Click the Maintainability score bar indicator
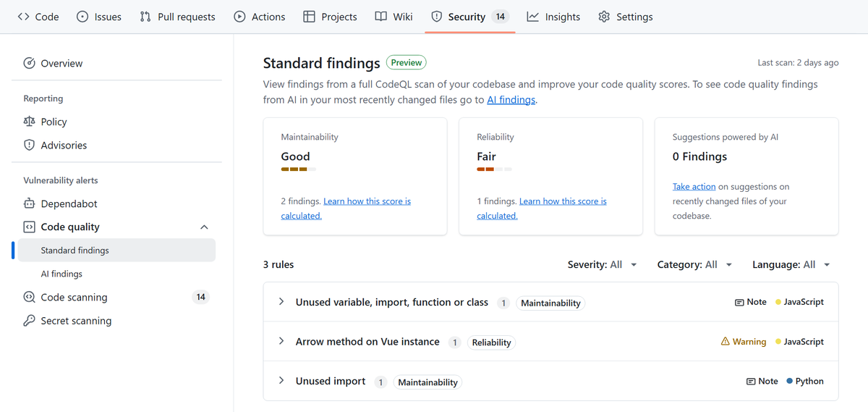Screen dimensions: 868x412 point(298,169)
